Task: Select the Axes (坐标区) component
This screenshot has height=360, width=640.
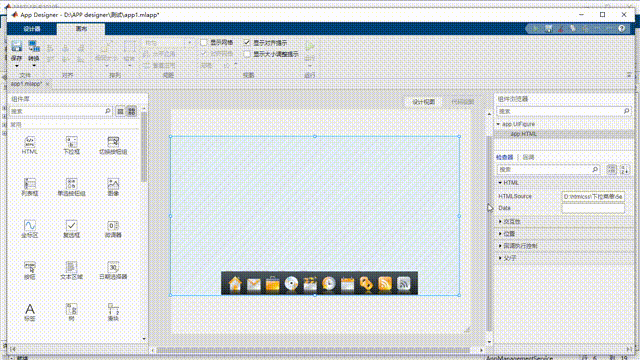Action: tap(30, 229)
